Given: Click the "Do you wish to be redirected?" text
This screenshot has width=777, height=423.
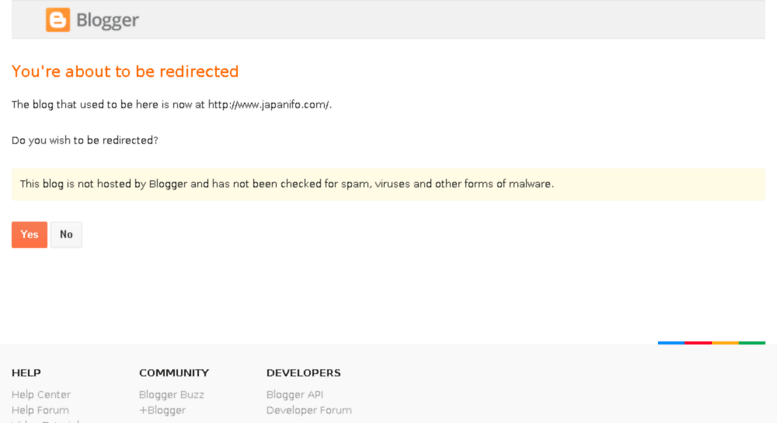Looking at the screenshot, I should coord(85,141).
